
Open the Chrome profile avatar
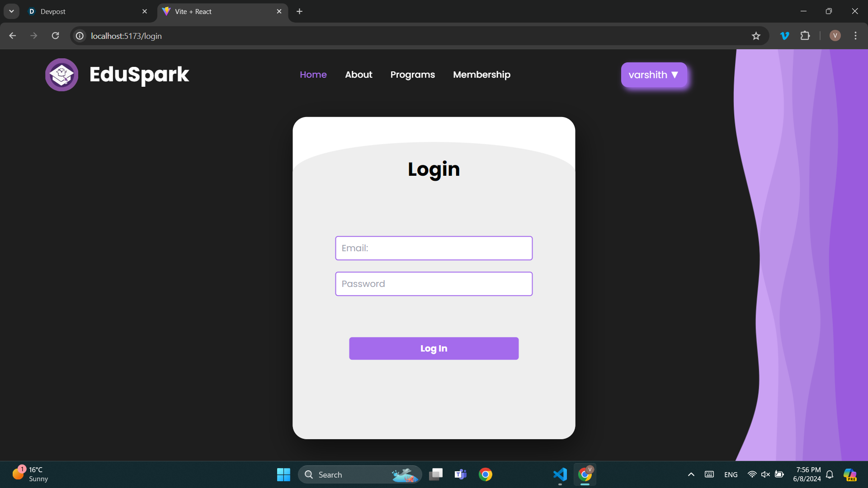(835, 36)
